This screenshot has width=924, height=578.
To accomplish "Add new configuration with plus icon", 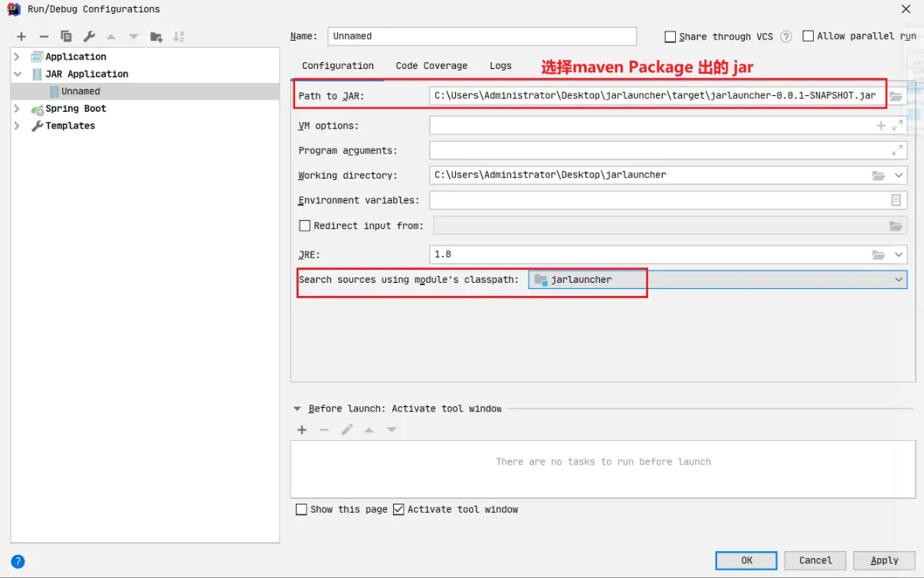I will tap(21, 37).
